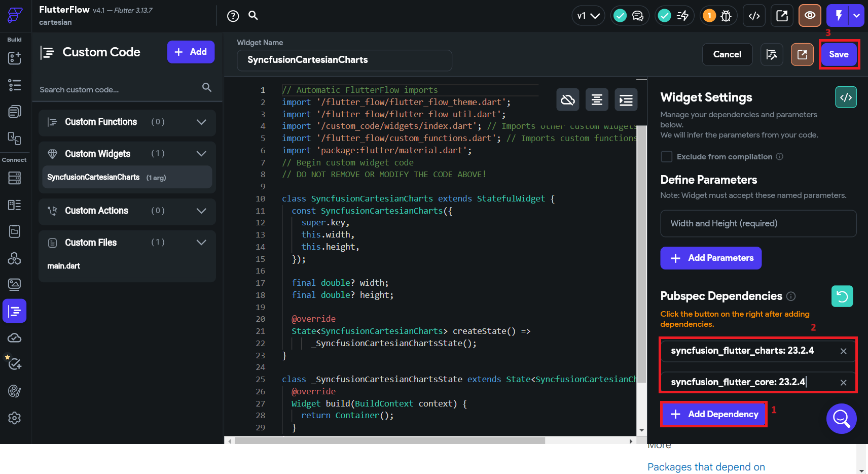This screenshot has height=474, width=868.
Task: Click the code editor horizontal scrollbar
Action: tap(389, 441)
